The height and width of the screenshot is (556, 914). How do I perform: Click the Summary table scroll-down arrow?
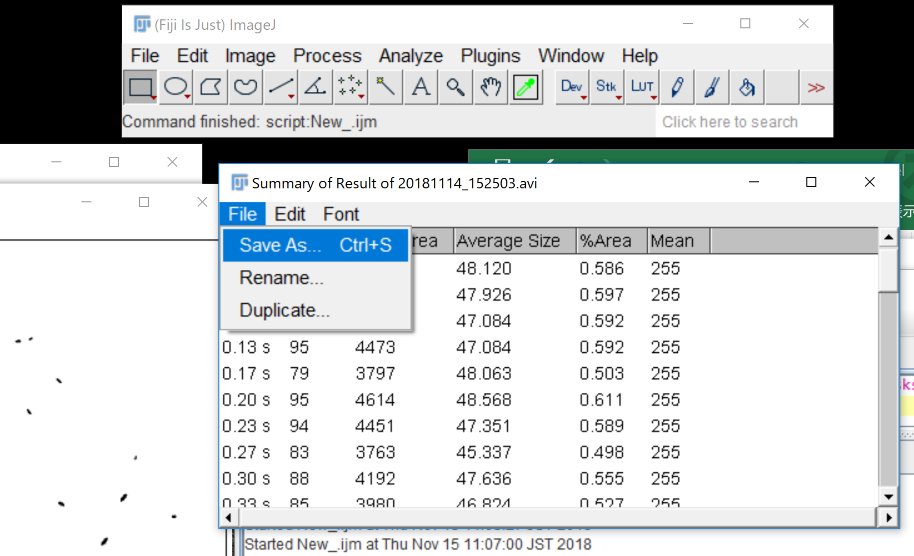click(888, 497)
